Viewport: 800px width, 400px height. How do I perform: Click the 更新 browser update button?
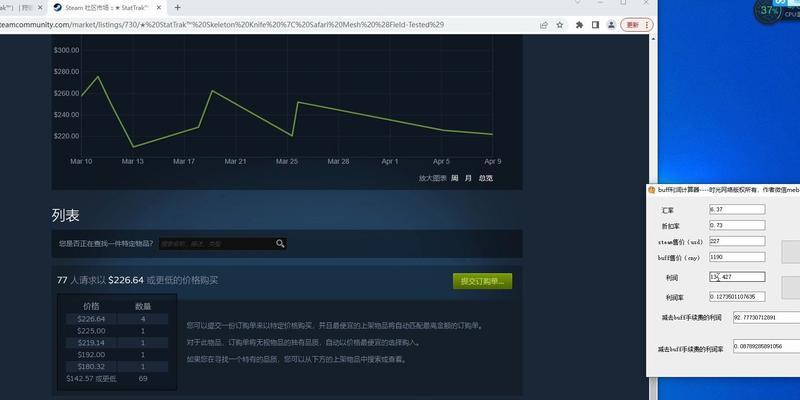[x=636, y=24]
